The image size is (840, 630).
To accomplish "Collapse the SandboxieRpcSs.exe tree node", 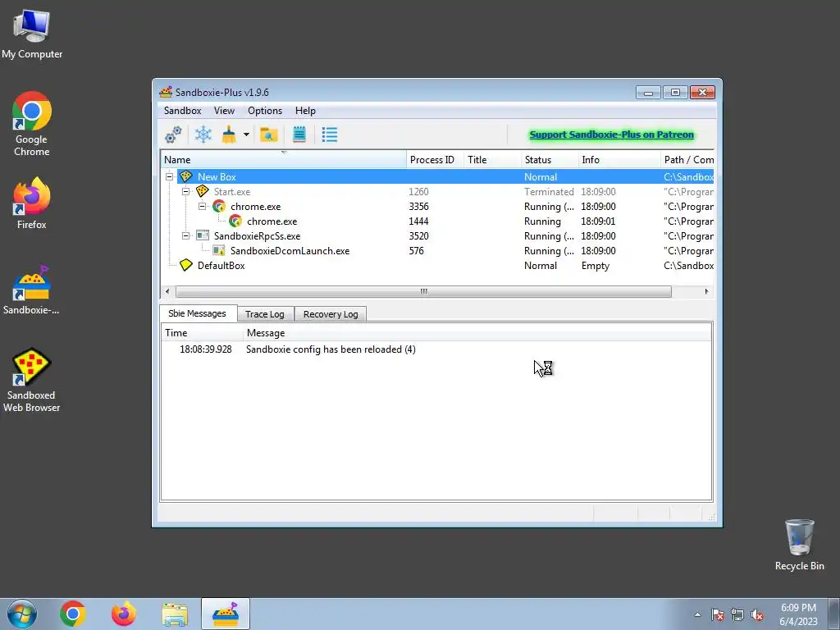I will pos(186,235).
